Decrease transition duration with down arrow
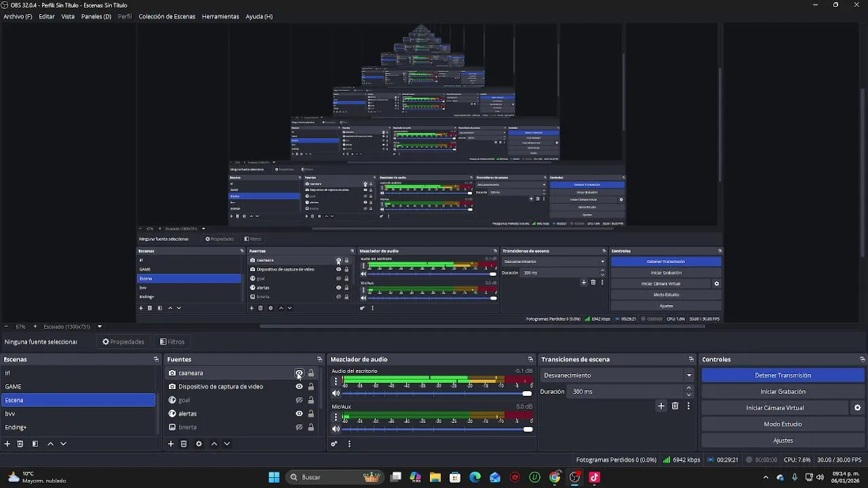The height and width of the screenshot is (488, 868). [689, 395]
